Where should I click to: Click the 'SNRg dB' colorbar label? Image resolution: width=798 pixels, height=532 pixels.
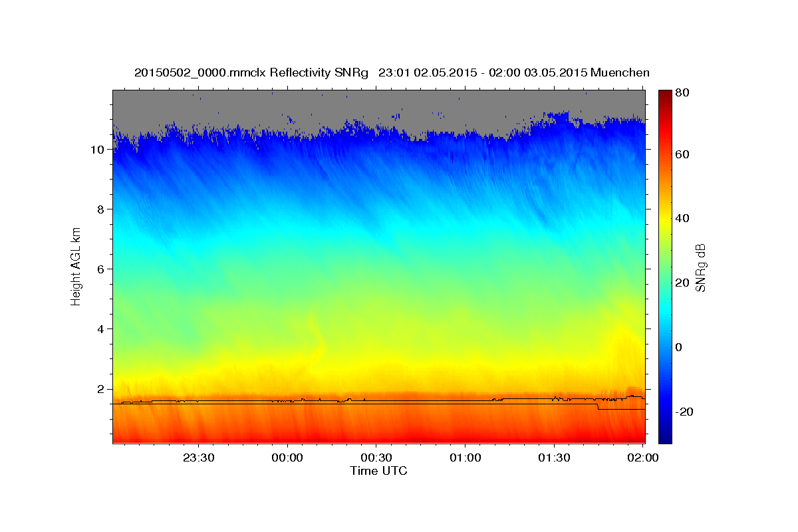point(700,267)
